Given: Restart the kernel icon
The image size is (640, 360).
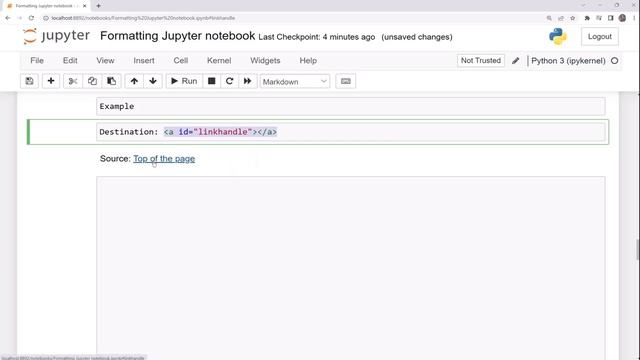Looking at the screenshot, I should tap(229, 81).
